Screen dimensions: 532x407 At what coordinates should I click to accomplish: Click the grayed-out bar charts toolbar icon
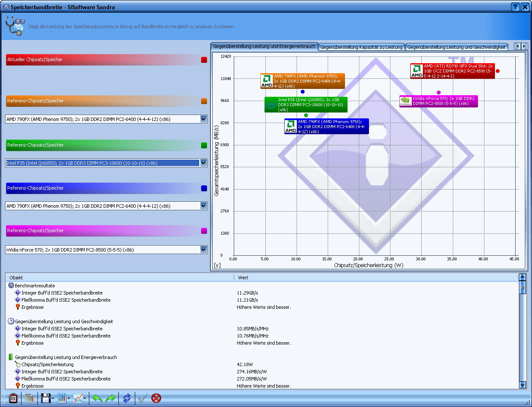tap(29, 398)
